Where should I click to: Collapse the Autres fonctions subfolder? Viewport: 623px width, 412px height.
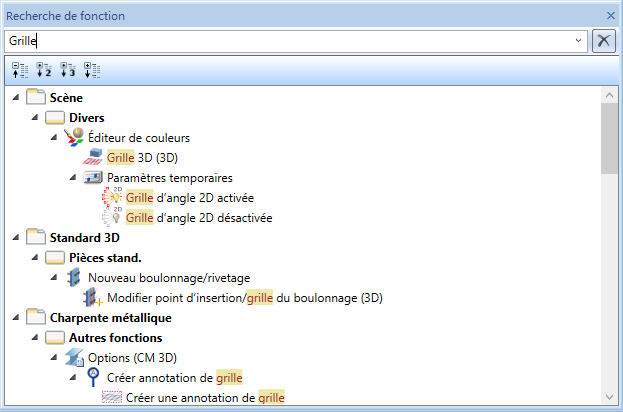click(35, 337)
